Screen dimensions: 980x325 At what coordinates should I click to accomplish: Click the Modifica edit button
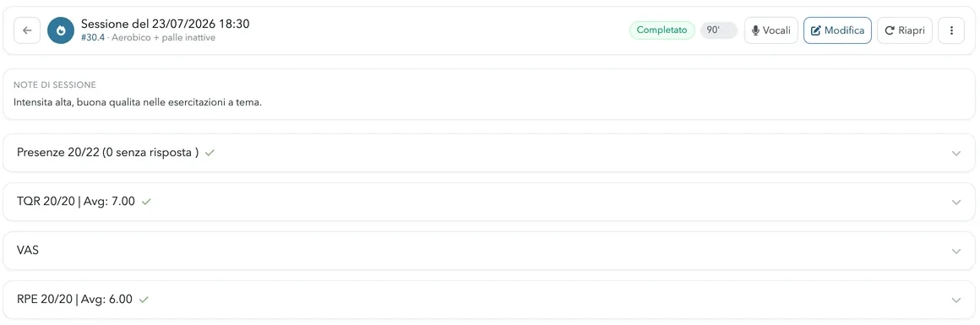coord(837,30)
